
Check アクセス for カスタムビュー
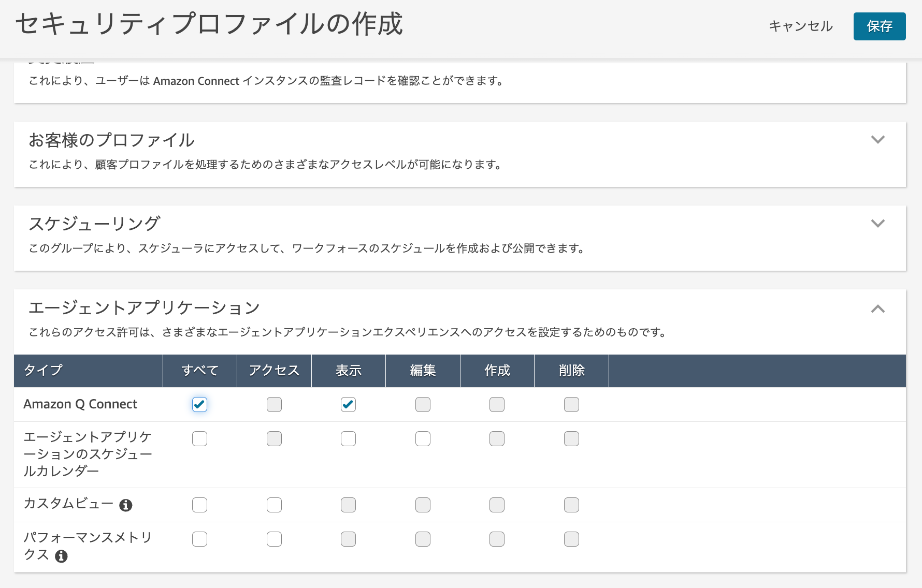[274, 505]
